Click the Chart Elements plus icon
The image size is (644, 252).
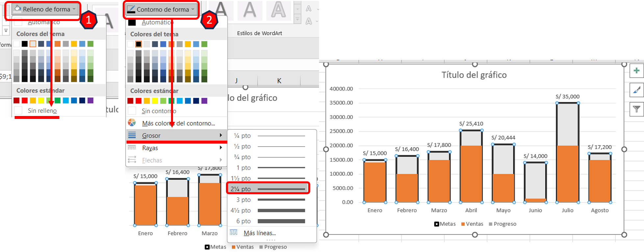636,71
